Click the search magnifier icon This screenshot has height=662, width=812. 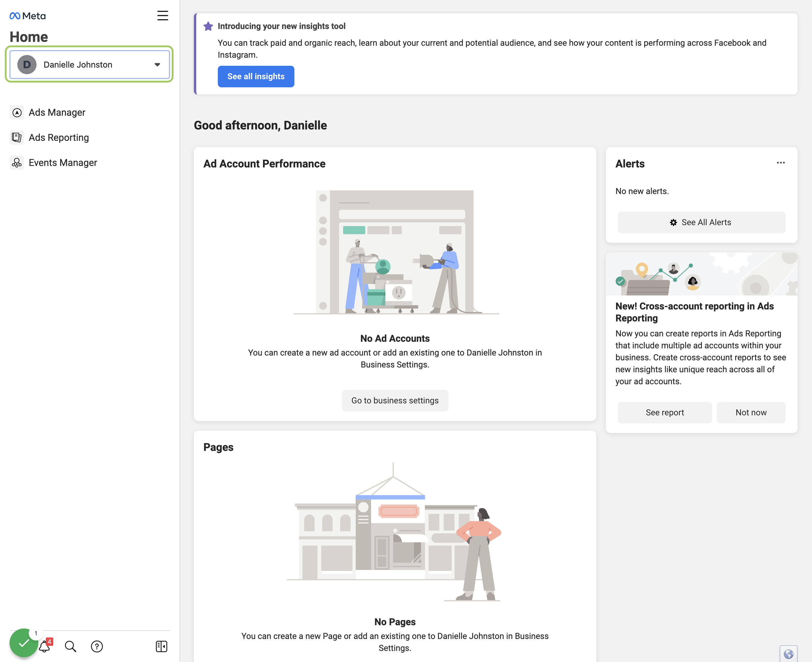71,646
